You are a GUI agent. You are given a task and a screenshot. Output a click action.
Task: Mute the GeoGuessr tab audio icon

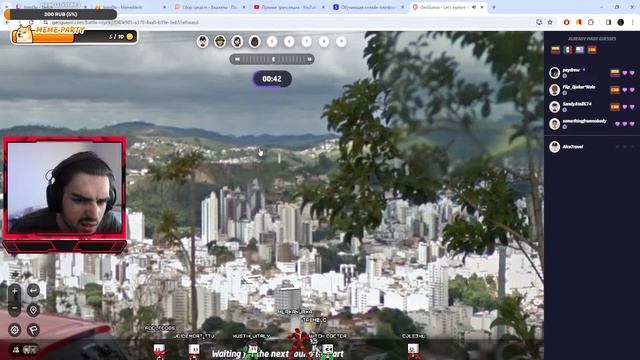(x=474, y=7)
